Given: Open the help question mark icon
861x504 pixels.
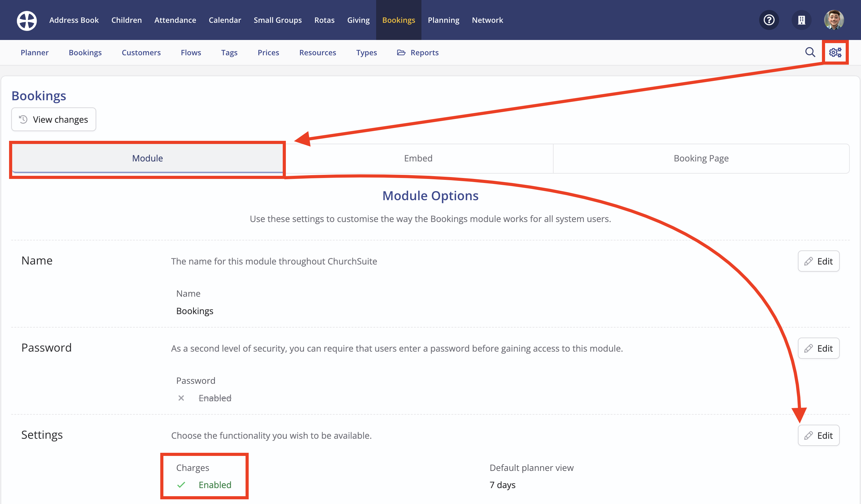Looking at the screenshot, I should [769, 20].
